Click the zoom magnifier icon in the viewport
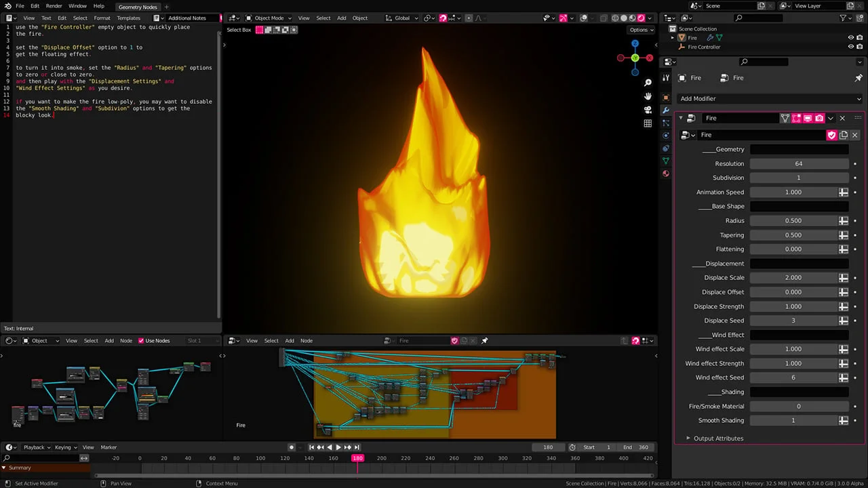 (x=647, y=82)
